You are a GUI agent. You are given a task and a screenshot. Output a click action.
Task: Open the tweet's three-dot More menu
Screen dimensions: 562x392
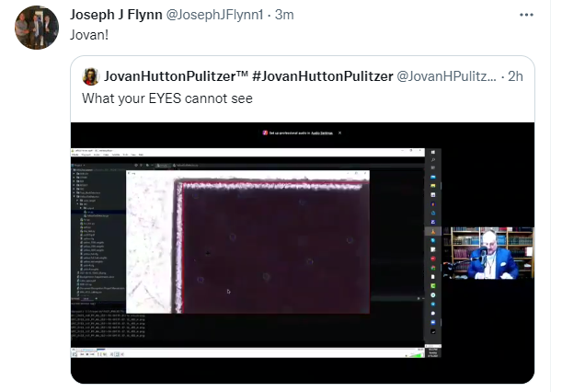tap(526, 15)
